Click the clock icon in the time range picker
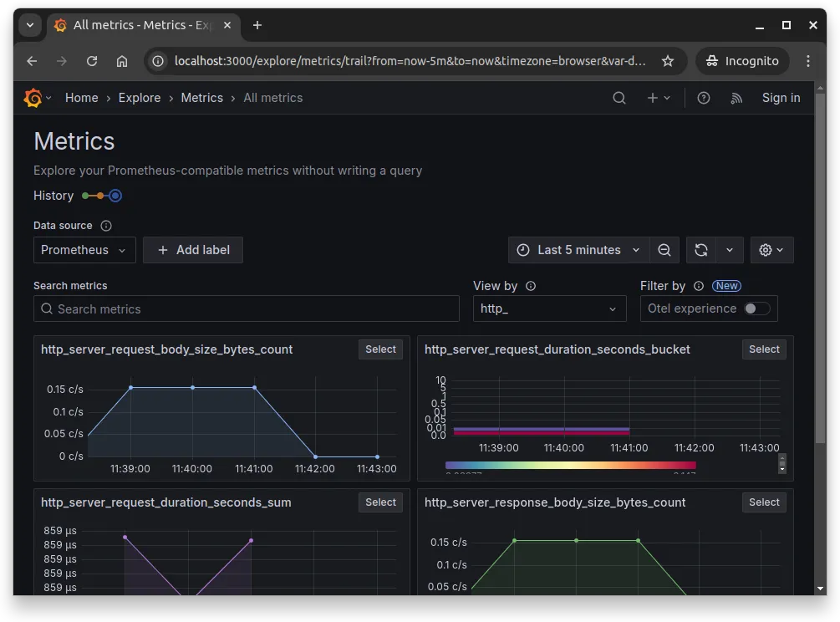840x622 pixels. tap(523, 249)
